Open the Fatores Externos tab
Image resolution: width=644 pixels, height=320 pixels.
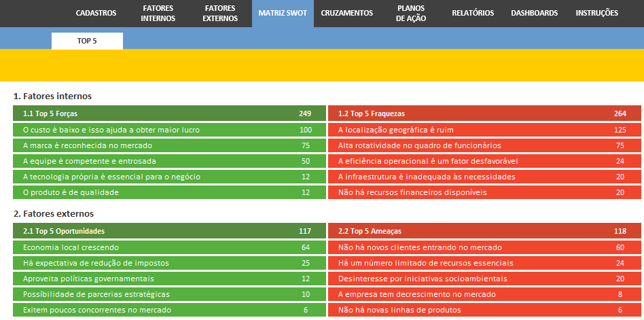click(220, 14)
